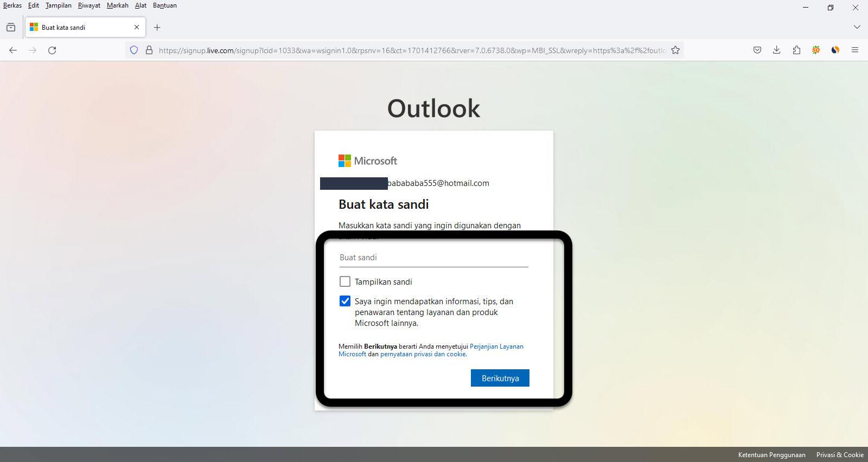Bookmark this page with the star icon

tap(675, 50)
